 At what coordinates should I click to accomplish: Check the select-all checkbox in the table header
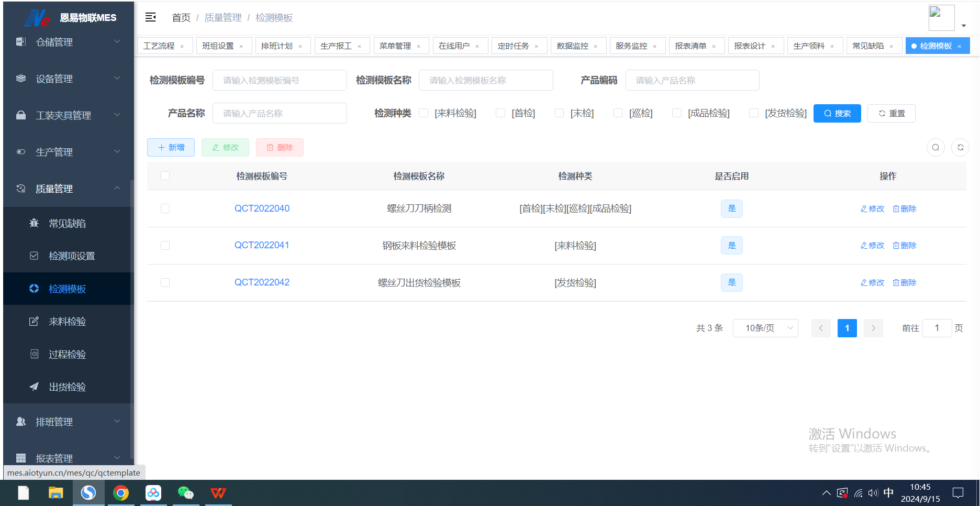click(165, 176)
